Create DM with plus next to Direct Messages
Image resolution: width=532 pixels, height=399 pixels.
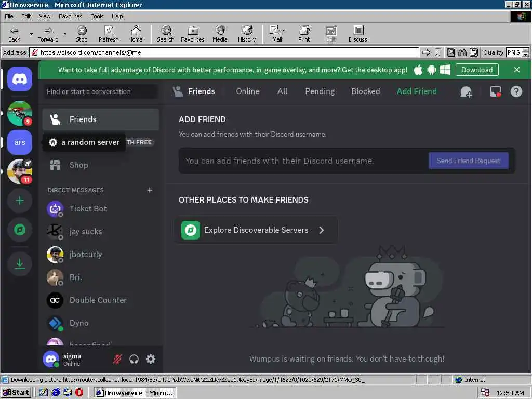pyautogui.click(x=150, y=190)
